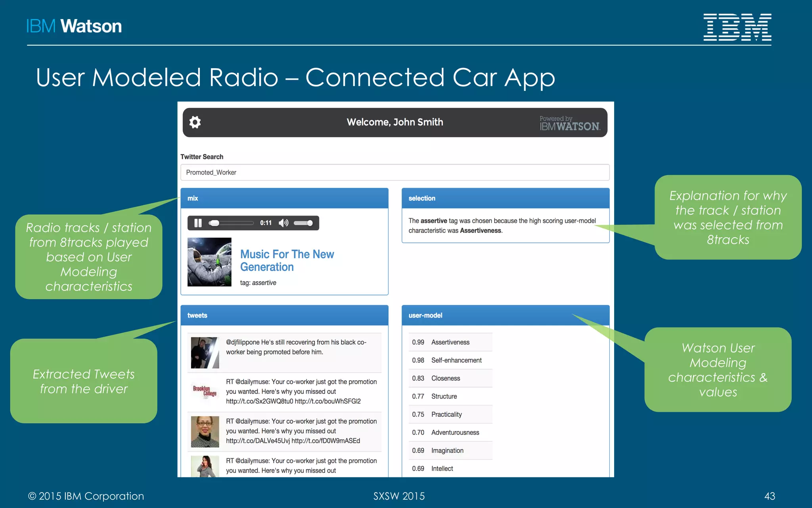Click the Twitter Search input field
This screenshot has height=508, width=812.
coord(395,172)
